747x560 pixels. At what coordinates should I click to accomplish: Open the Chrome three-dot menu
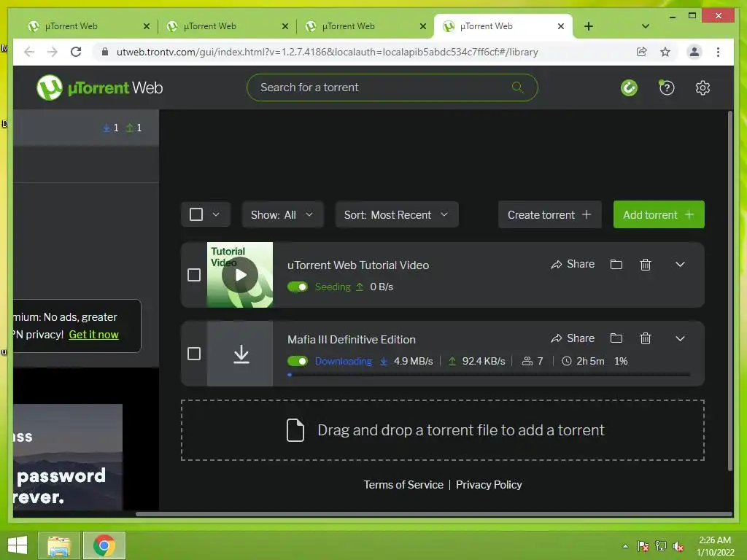click(718, 52)
